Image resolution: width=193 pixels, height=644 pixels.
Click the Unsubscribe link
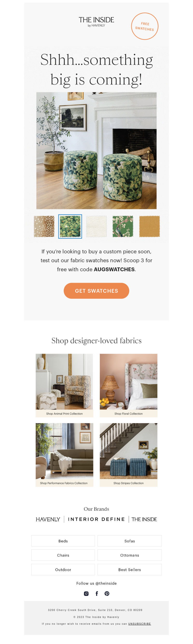click(x=139, y=624)
